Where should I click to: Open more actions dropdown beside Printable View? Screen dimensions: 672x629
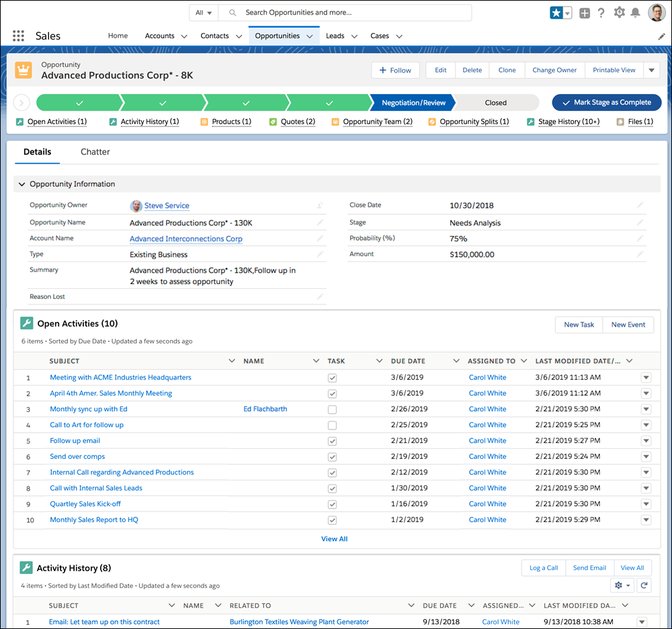[651, 71]
